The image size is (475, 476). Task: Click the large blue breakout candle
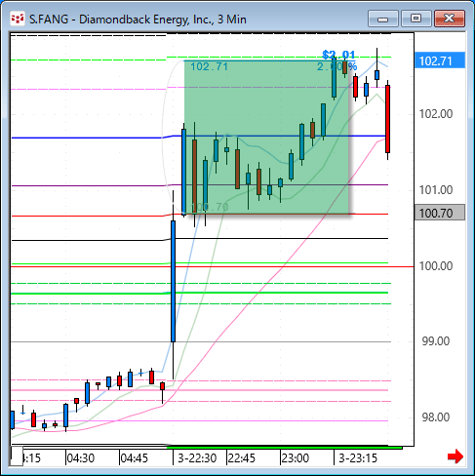pos(174,281)
